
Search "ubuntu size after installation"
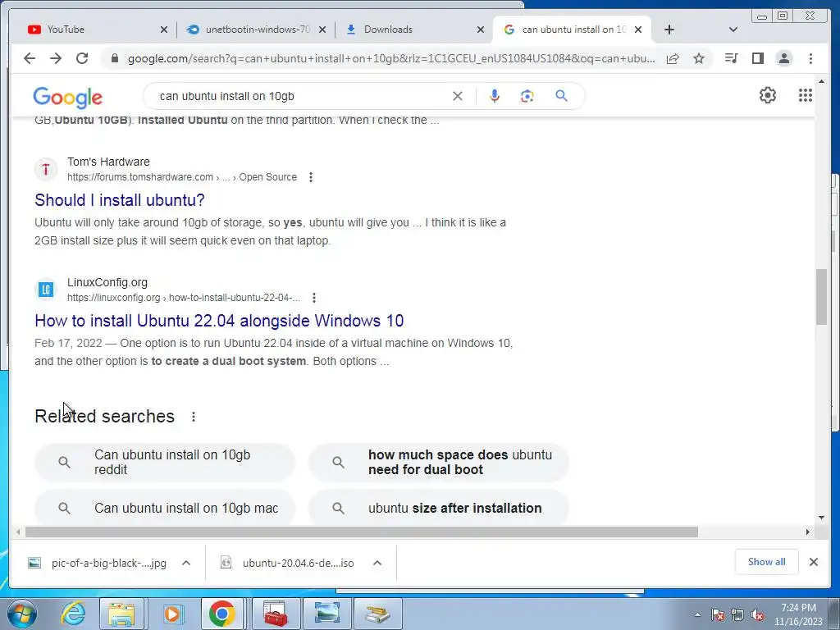[x=439, y=508]
